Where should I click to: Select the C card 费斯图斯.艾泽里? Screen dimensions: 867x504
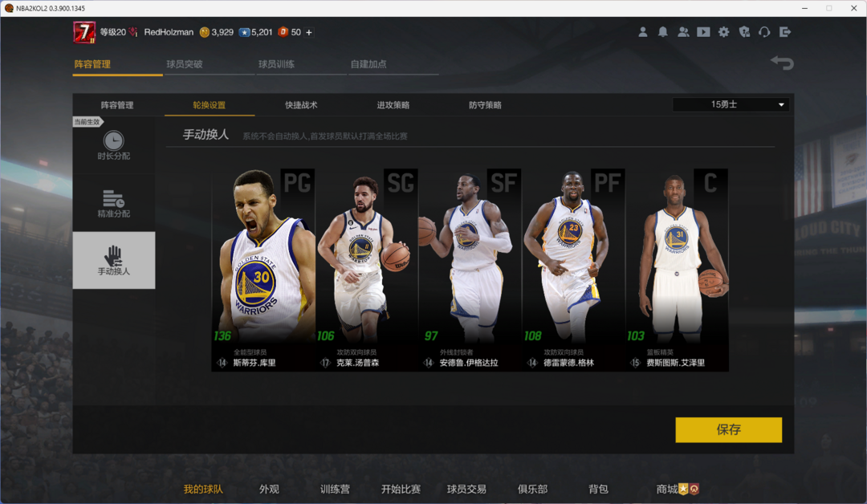pyautogui.click(x=677, y=270)
